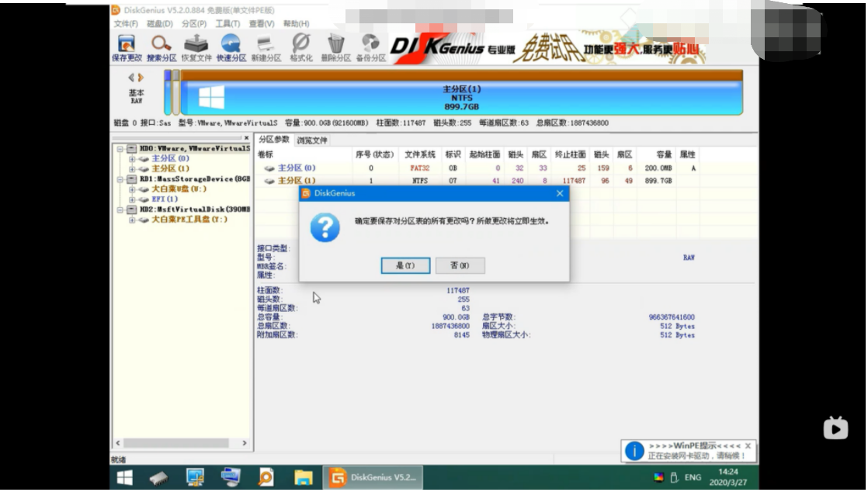Go to next disk with right arrow

coord(141,78)
